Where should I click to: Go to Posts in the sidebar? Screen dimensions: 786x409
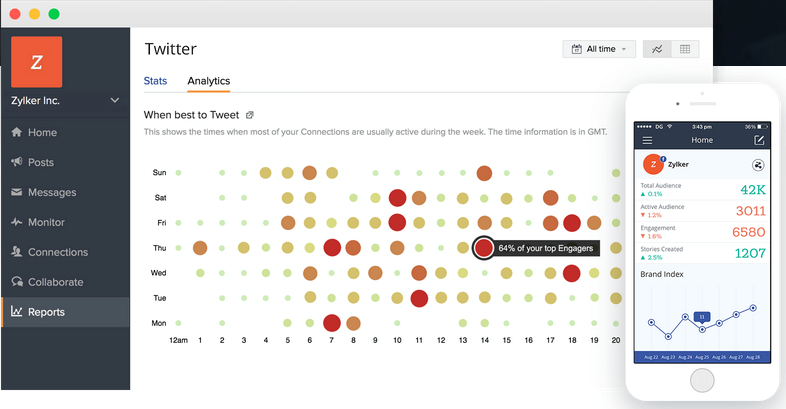(65, 162)
